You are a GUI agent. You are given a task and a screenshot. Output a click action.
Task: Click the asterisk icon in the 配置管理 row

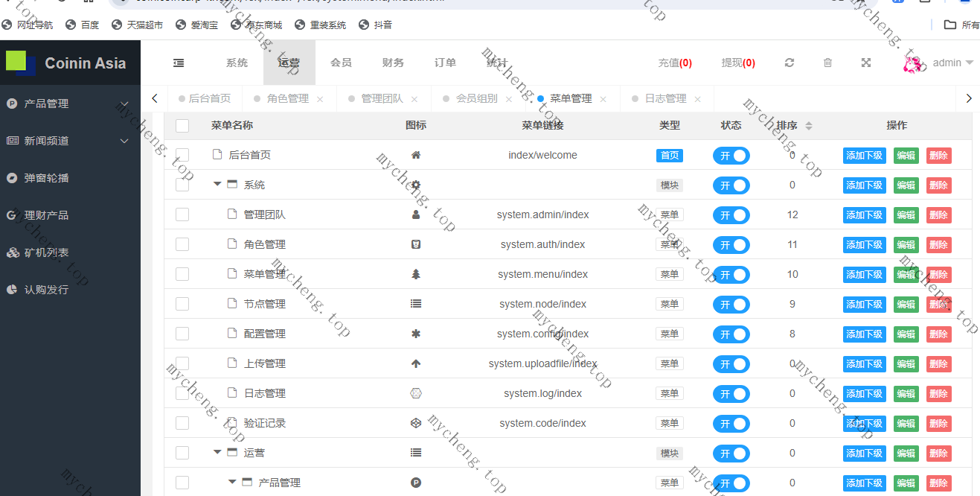416,334
